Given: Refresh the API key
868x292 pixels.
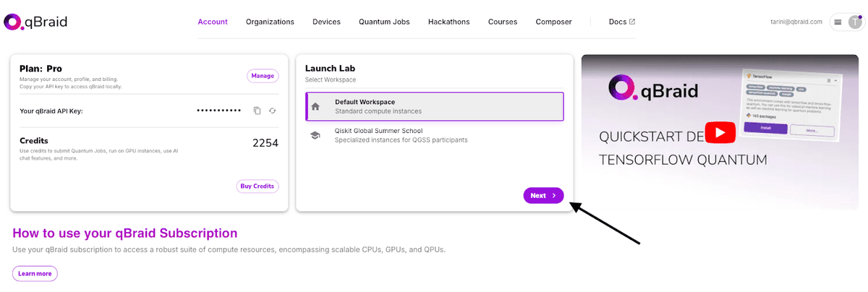Looking at the screenshot, I should pos(273,111).
